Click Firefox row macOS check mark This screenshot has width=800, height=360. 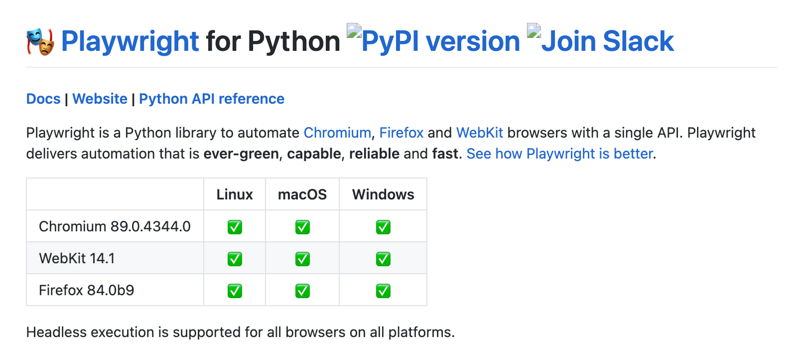point(303,291)
